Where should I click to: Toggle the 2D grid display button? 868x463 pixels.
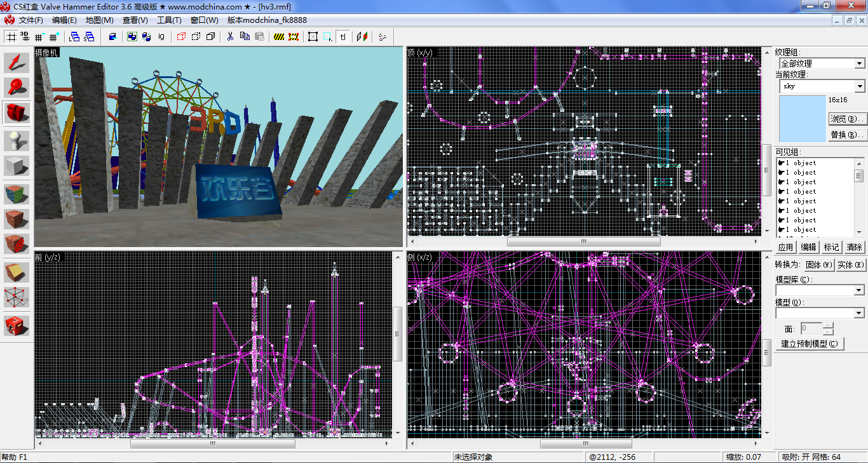click(x=11, y=37)
